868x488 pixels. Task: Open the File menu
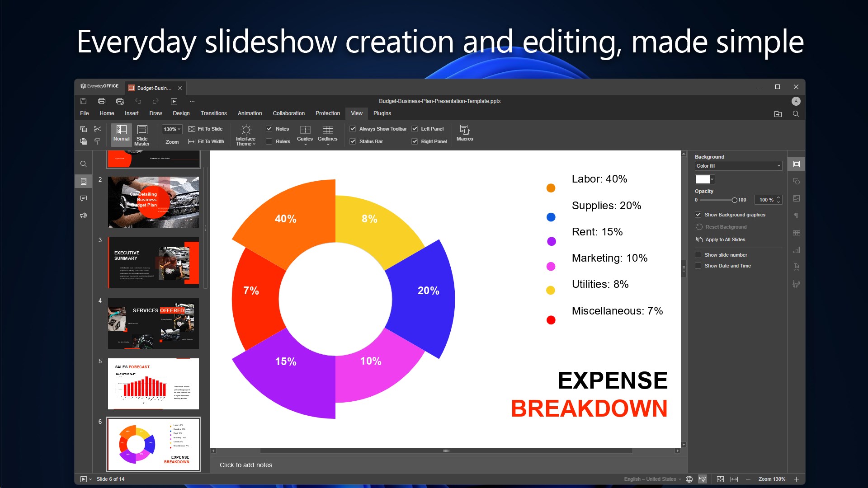point(85,113)
